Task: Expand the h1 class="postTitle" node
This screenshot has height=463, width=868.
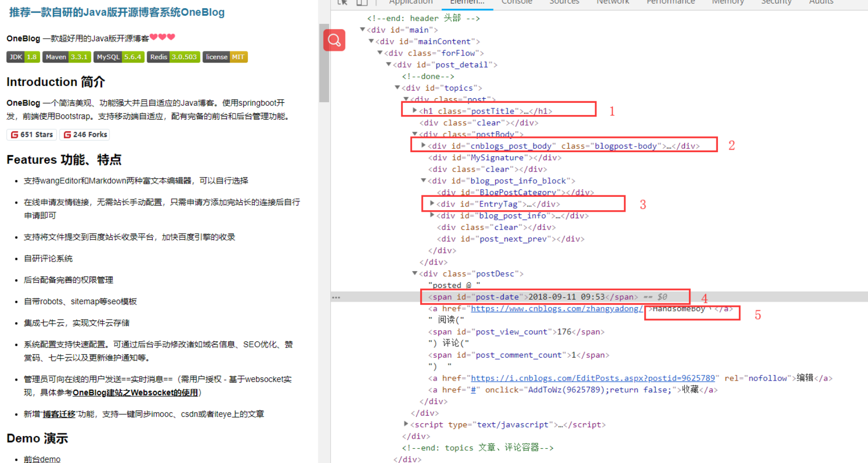Action: [x=415, y=110]
